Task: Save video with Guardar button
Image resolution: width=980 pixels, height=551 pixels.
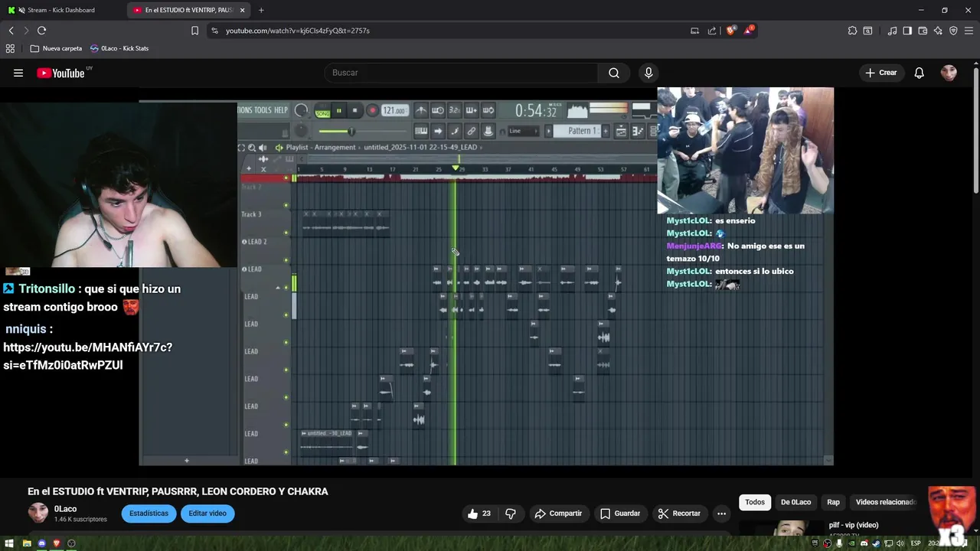Action: coord(620,514)
